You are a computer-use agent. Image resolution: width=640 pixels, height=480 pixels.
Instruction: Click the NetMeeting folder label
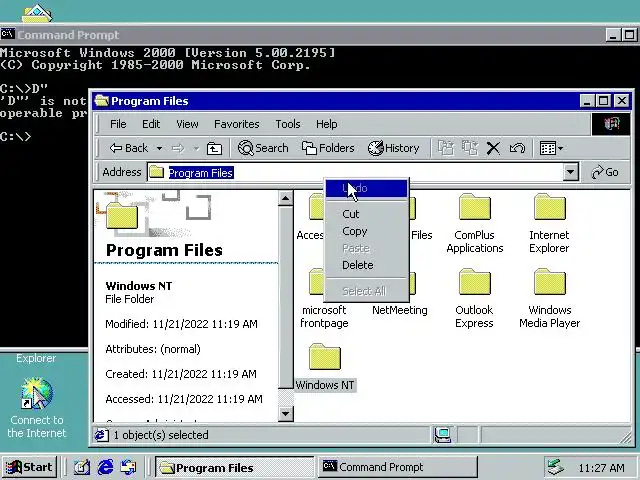pos(400,310)
